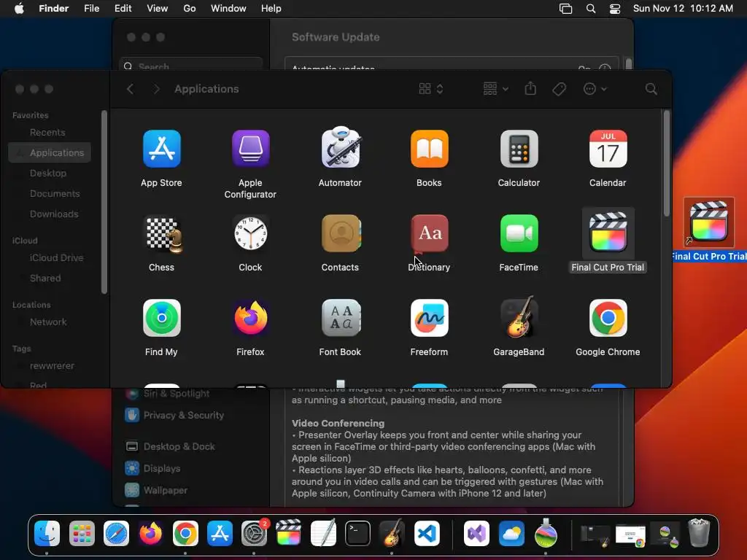
Task: Open Desktop in Finder sidebar
Action: (x=50, y=174)
